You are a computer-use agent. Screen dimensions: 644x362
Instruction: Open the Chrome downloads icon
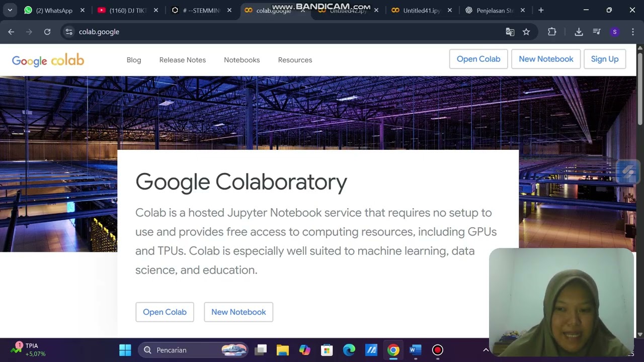(579, 32)
